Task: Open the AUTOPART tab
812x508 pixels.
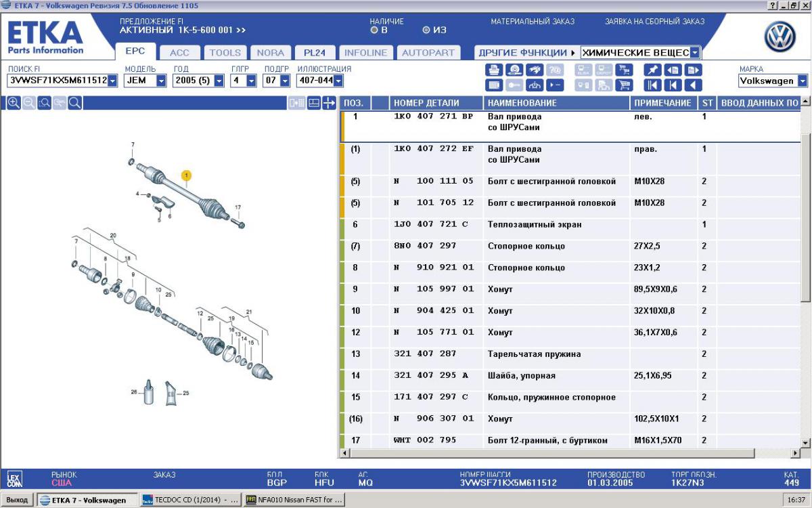Action: [428, 52]
